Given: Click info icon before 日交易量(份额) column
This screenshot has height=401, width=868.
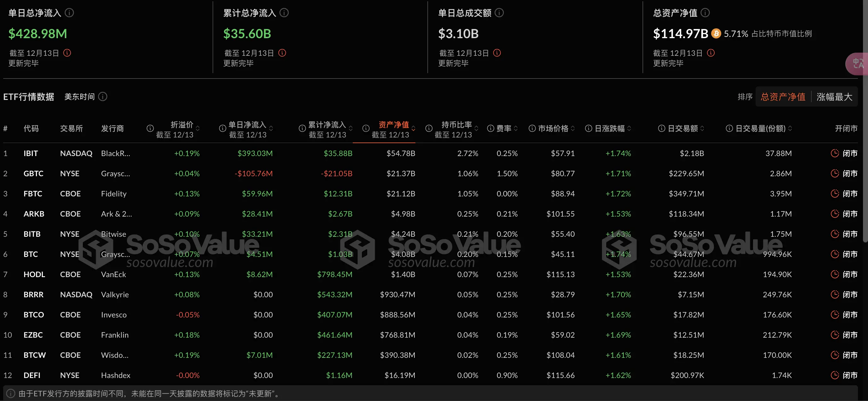Looking at the screenshot, I should coord(729,129).
